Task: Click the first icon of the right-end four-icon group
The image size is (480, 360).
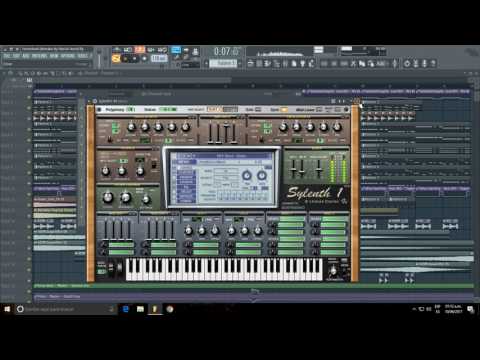Action: point(407,63)
